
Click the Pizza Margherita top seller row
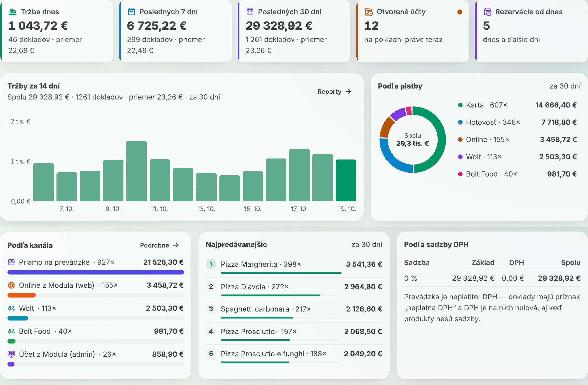coord(294,266)
